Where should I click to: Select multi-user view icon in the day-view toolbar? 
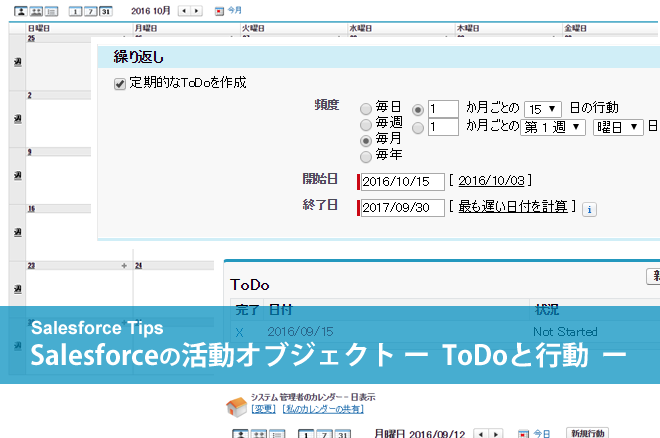point(259,434)
